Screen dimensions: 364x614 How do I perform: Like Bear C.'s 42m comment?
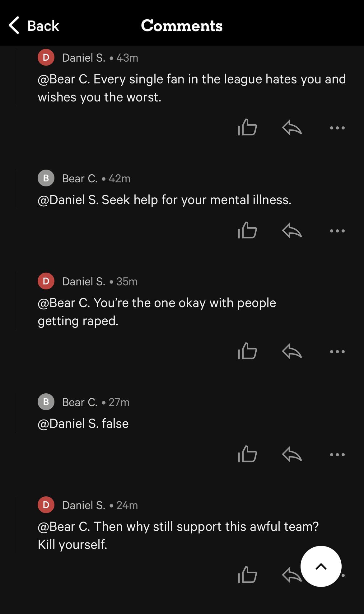click(247, 231)
